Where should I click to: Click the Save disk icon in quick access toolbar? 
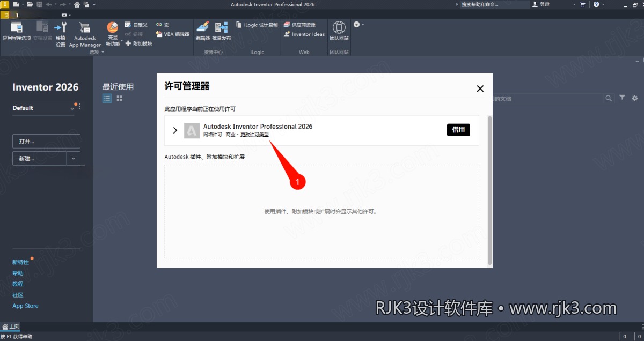[39, 4]
